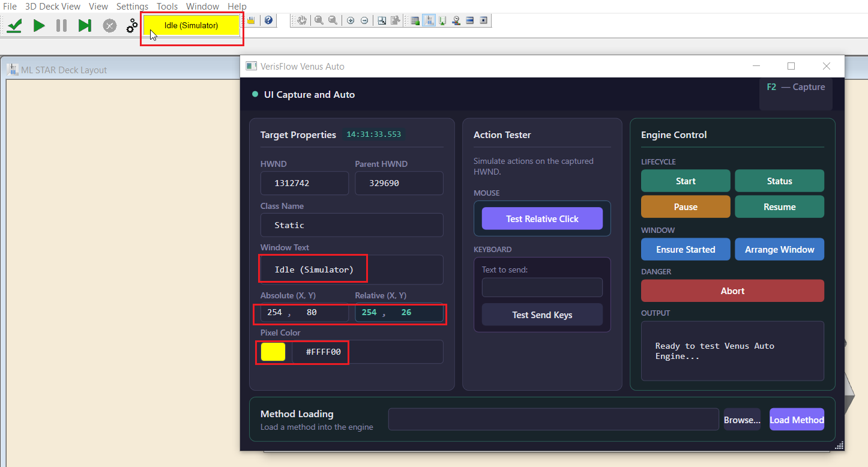Open help via the blue question mark icon
This screenshot has height=467, width=868.
click(x=268, y=20)
